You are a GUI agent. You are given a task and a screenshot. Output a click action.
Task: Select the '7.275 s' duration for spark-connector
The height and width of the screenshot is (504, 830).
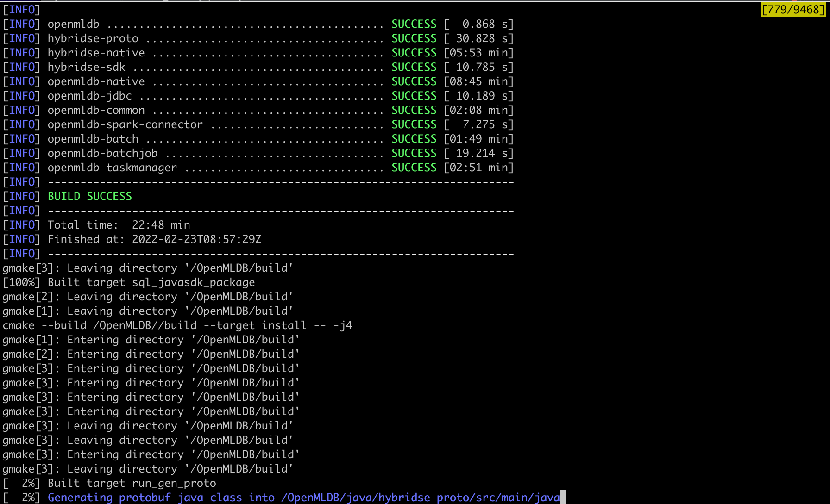(x=485, y=124)
